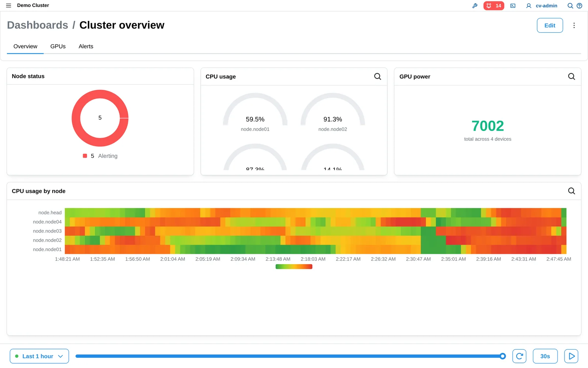
Task: Click the Node status donut chart
Action: click(100, 118)
